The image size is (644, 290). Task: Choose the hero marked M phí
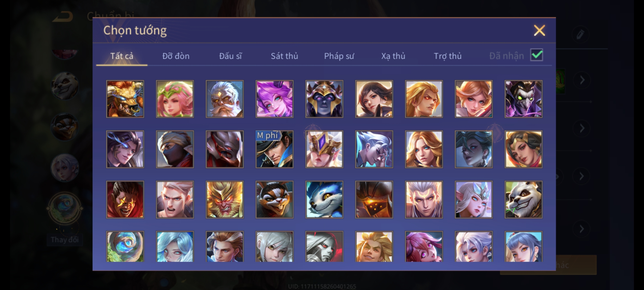pos(274,149)
